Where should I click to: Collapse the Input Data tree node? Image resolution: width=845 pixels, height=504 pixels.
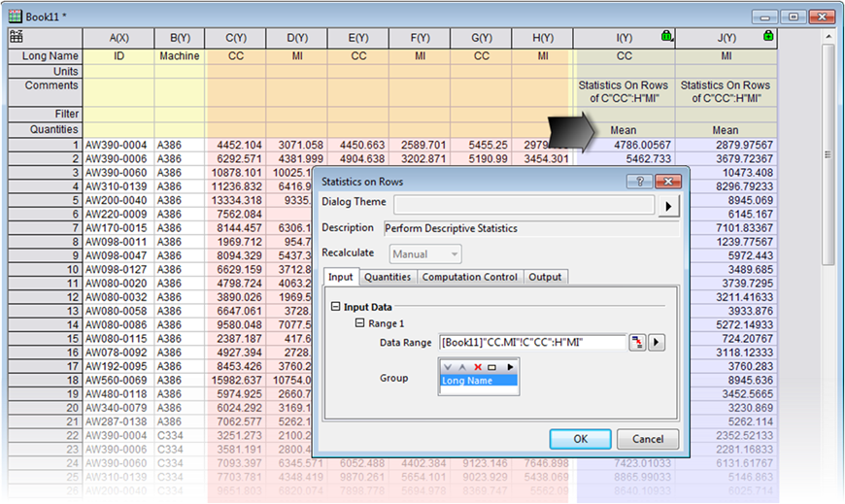point(335,307)
